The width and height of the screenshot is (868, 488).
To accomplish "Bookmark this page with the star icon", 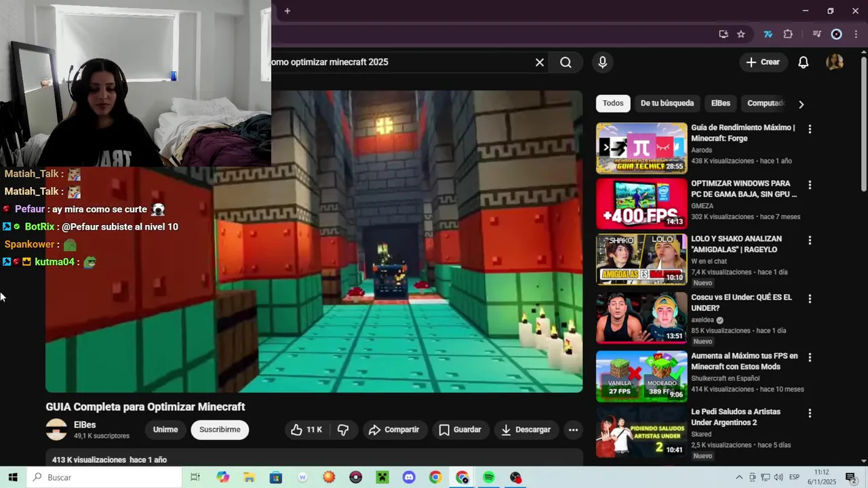I will 741,34.
